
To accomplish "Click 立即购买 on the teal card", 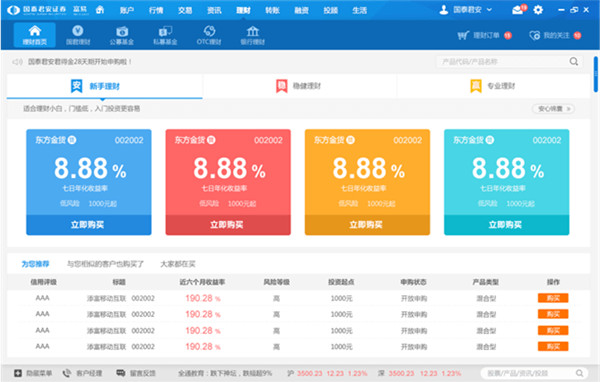I will 507,225.
